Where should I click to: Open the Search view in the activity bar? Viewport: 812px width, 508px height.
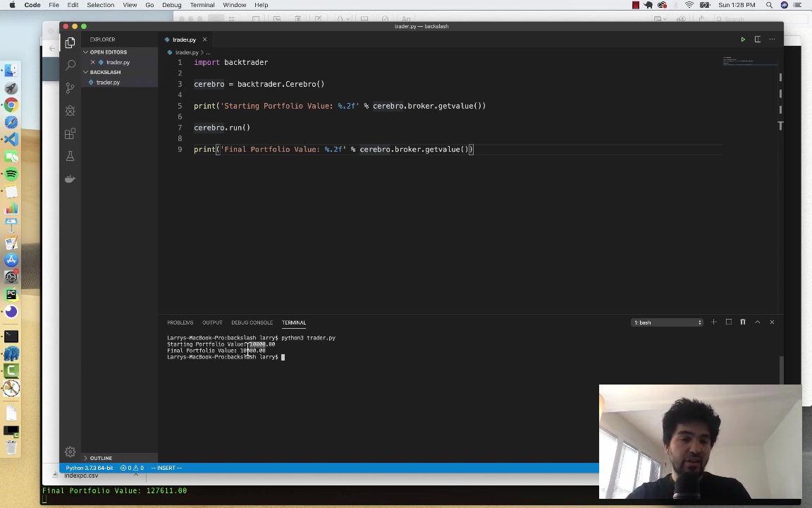click(x=70, y=64)
